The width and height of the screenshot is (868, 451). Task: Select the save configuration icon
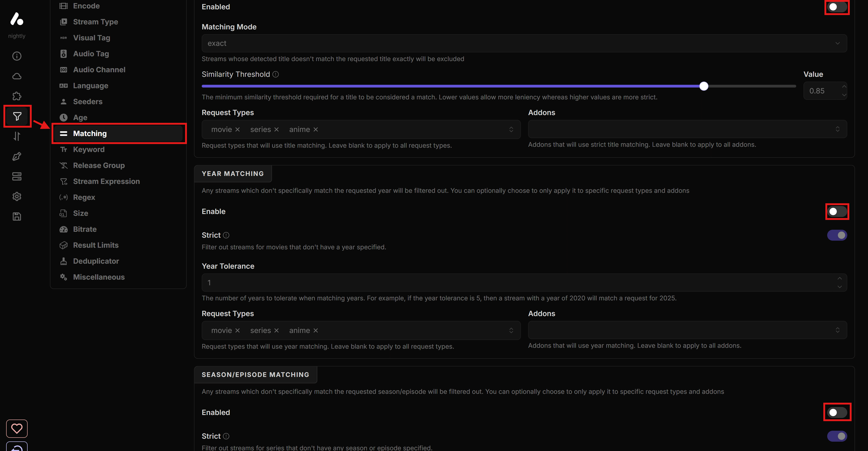pos(16,216)
